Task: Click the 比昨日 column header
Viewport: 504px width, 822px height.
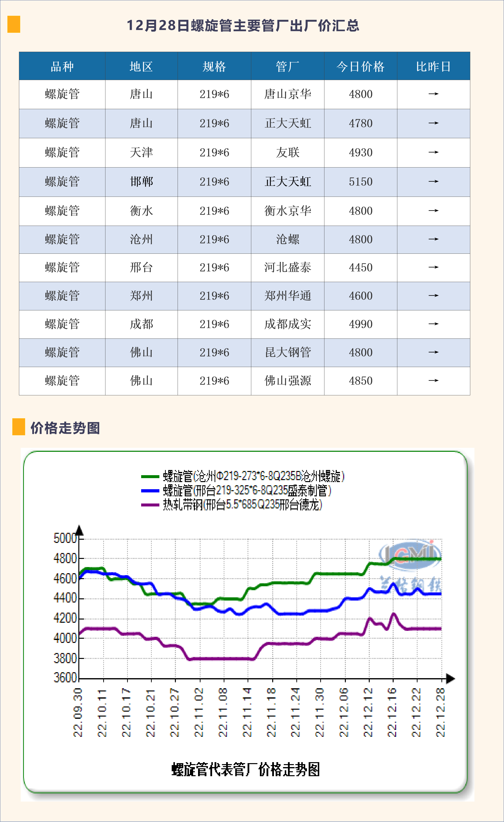Action: pos(433,67)
